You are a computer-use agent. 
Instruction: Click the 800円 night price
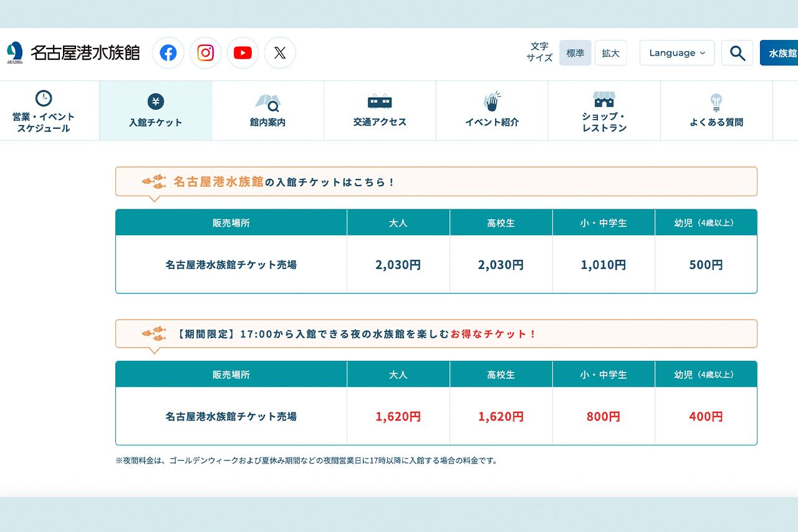603,417
